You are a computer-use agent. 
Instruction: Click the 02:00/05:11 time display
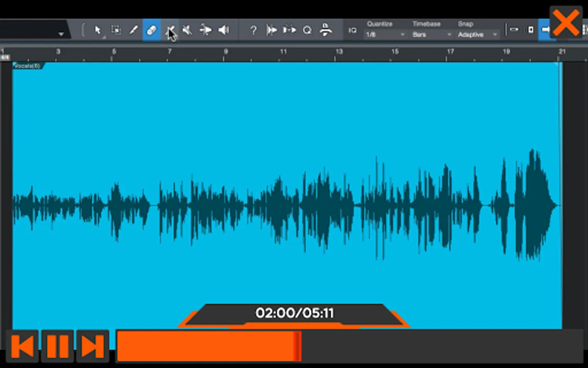coord(294,313)
